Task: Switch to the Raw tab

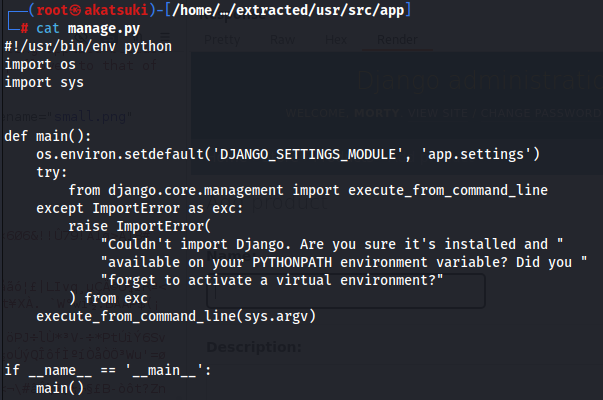Action: [x=283, y=40]
